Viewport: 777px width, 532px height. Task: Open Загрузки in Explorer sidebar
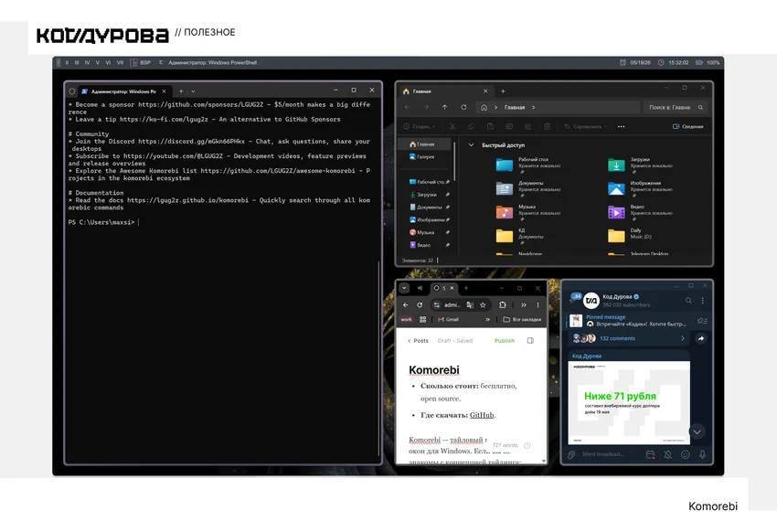click(x=426, y=195)
